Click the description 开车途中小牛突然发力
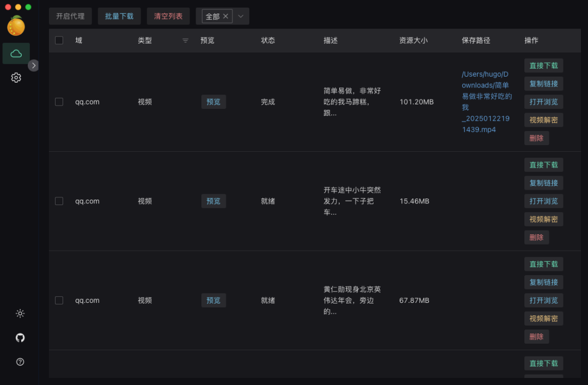Image resolution: width=588 pixels, height=385 pixels. coord(352,201)
